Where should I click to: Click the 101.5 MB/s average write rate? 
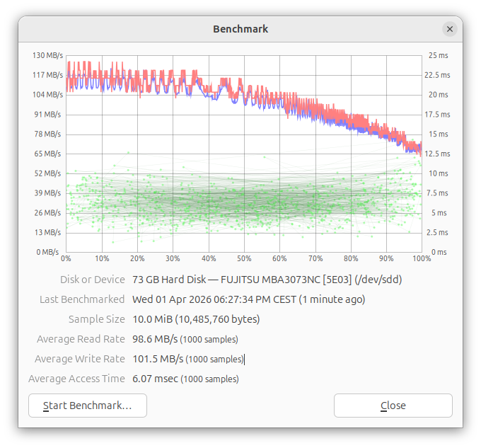(x=158, y=359)
